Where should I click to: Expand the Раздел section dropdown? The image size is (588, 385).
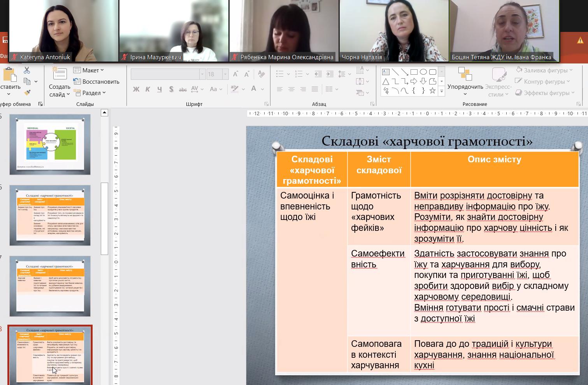click(90, 93)
